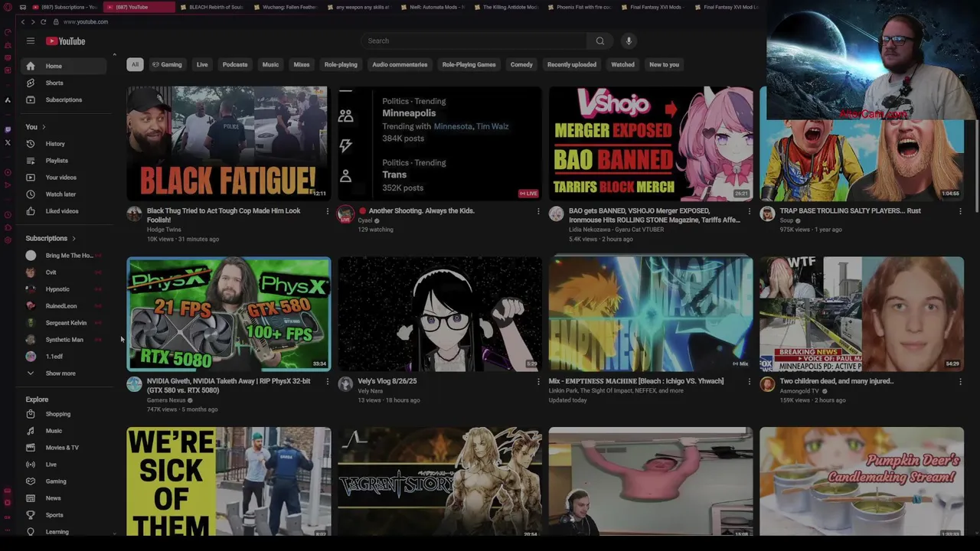The width and height of the screenshot is (980, 551).
Task: Click the browser address bar URL
Action: pyautogui.click(x=86, y=22)
